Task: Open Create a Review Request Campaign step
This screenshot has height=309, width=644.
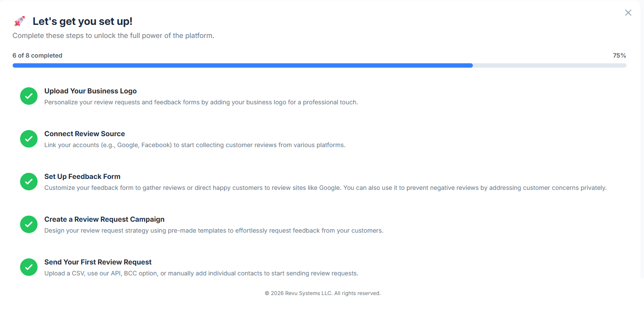Action: click(x=104, y=220)
